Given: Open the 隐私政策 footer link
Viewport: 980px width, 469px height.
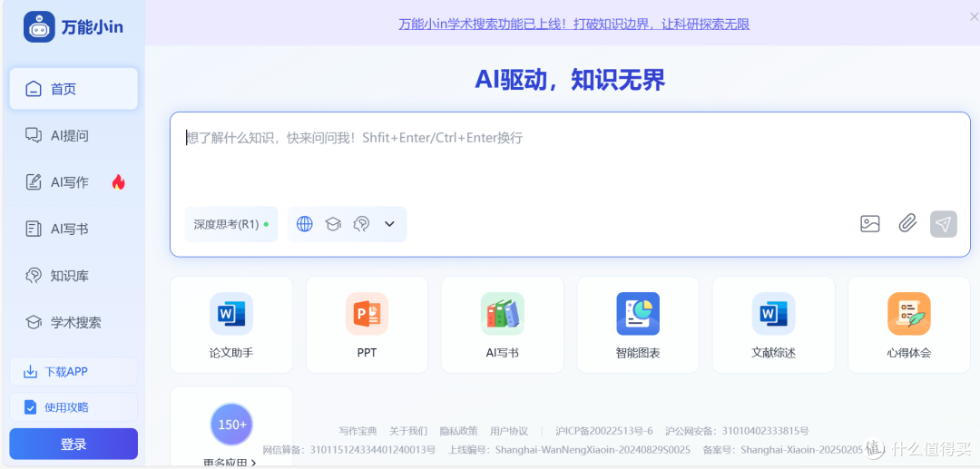Looking at the screenshot, I should [x=458, y=431].
